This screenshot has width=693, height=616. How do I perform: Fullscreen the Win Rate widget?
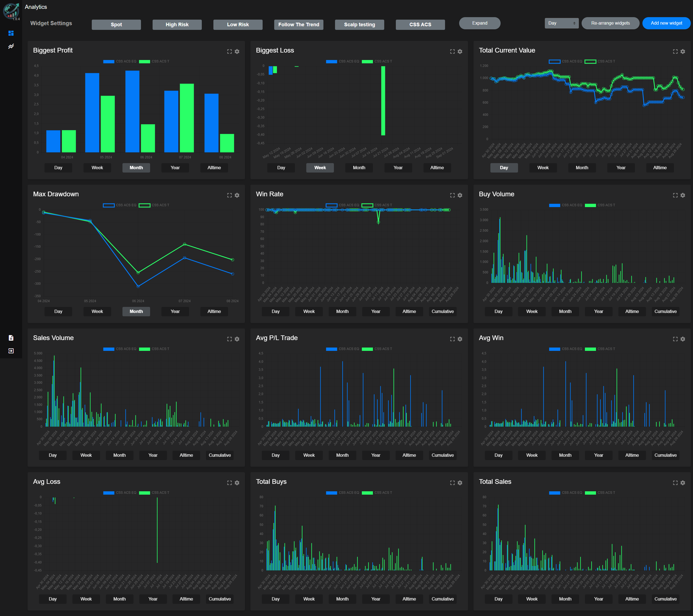[452, 195]
